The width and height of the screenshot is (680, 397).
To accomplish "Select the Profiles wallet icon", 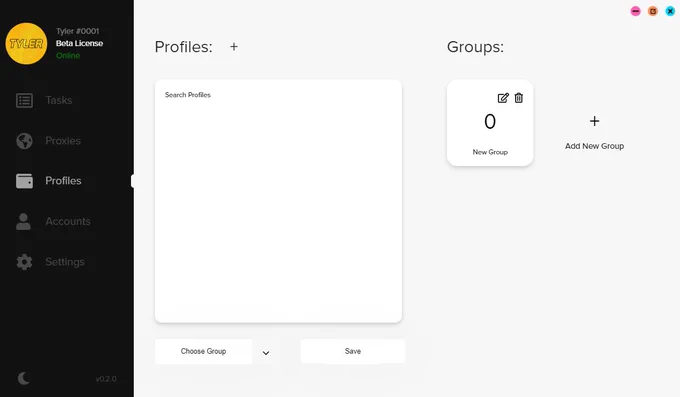I will [x=24, y=181].
